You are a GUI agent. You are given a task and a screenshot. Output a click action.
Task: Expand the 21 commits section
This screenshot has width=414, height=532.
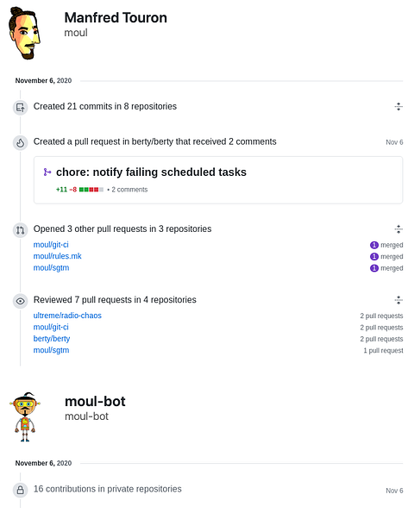coord(398,107)
